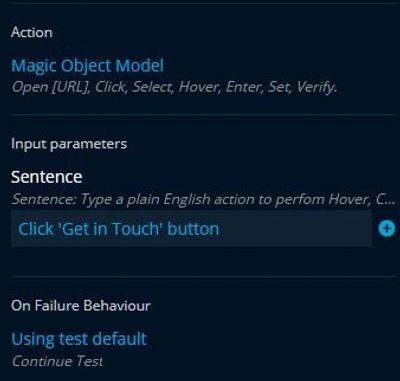Click the bold Sentence parameter label
This screenshot has width=400, height=381.
47,177
